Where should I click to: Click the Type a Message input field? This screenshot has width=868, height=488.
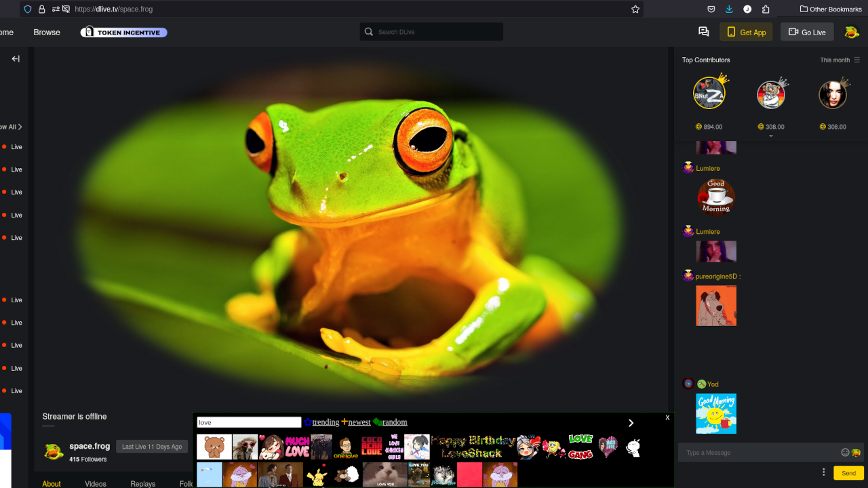pyautogui.click(x=759, y=453)
